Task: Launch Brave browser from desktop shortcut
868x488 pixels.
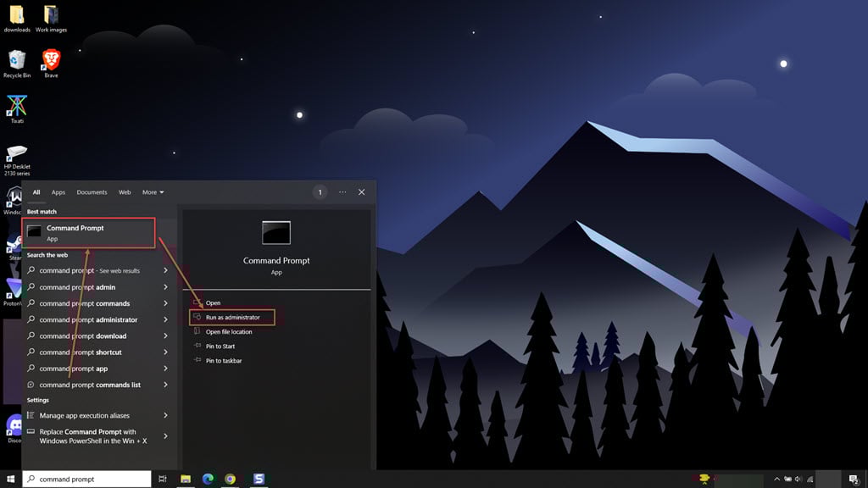Action: (51, 64)
